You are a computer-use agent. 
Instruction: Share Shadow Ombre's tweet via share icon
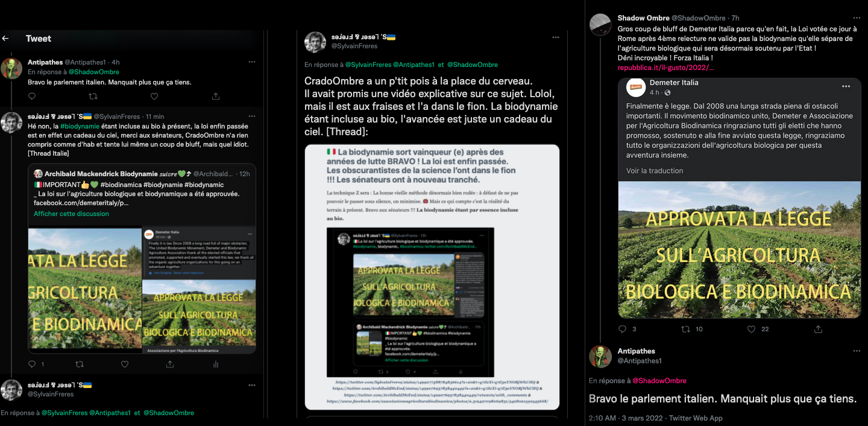click(x=818, y=329)
